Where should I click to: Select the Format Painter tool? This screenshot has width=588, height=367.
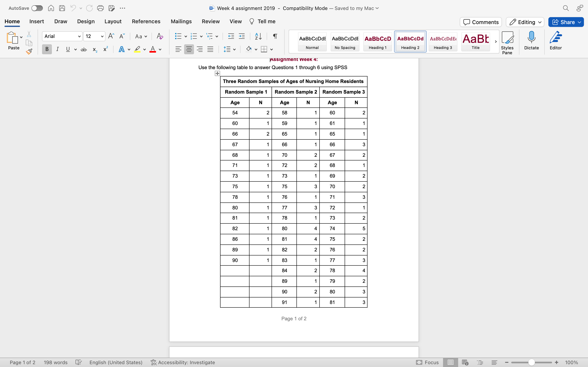tap(29, 51)
